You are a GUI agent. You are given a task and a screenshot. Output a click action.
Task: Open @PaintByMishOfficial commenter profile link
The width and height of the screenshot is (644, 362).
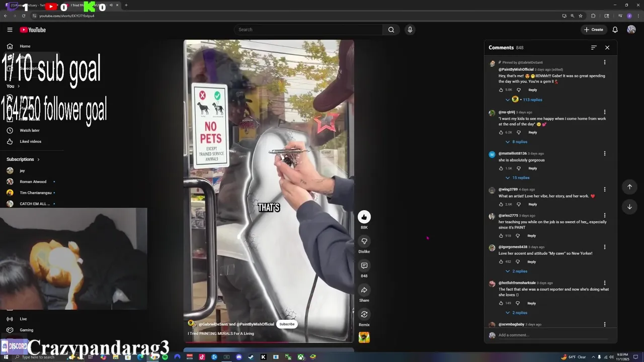516,69
